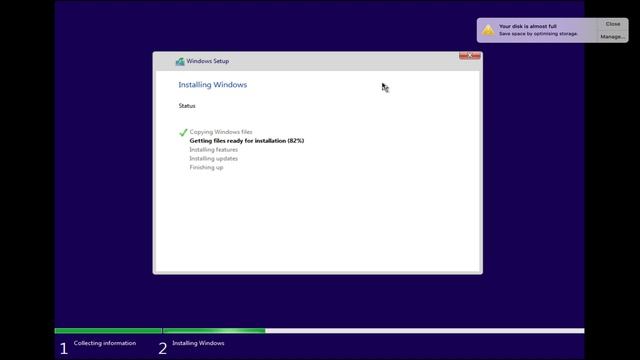Open Manage in the disk notification
640x360 pixels.
(613, 37)
